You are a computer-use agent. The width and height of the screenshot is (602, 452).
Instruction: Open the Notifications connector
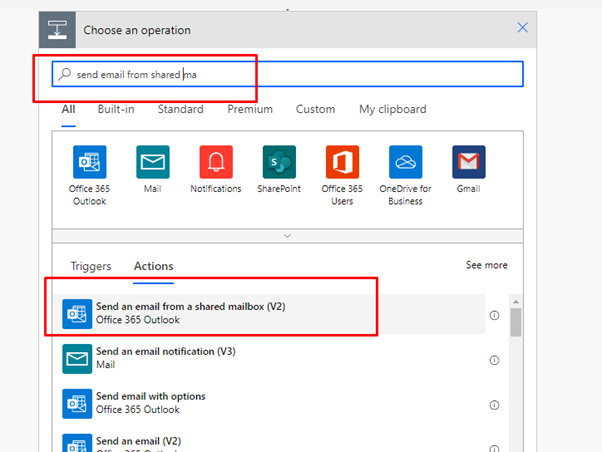(216, 162)
